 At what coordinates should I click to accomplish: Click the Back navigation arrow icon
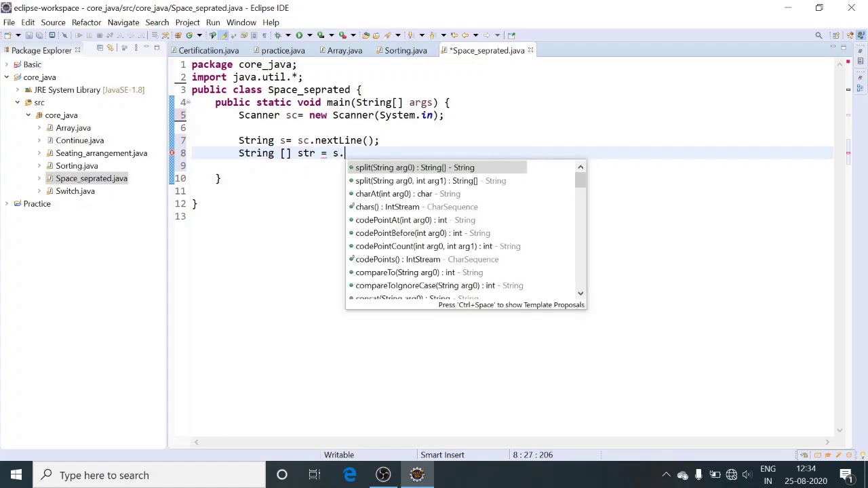(465, 35)
